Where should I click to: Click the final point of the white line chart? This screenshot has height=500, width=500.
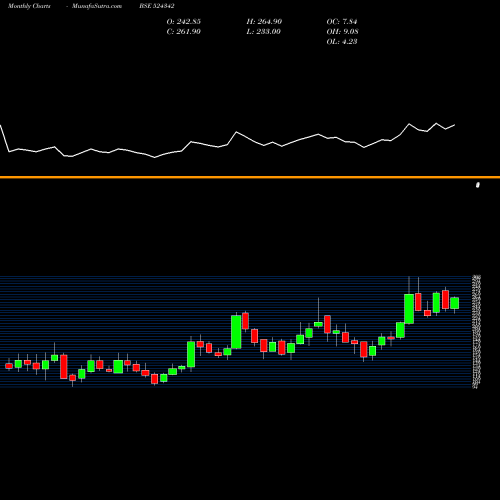(x=455, y=125)
